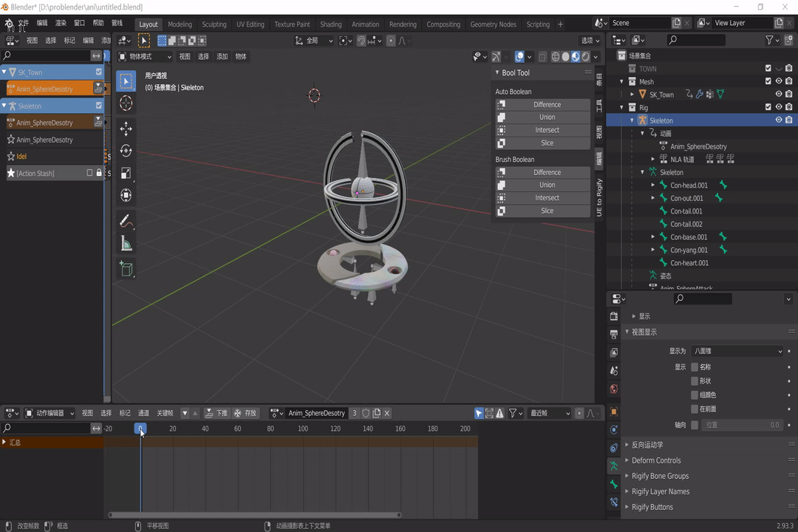Switch to the Shading workspace tab

[331, 24]
